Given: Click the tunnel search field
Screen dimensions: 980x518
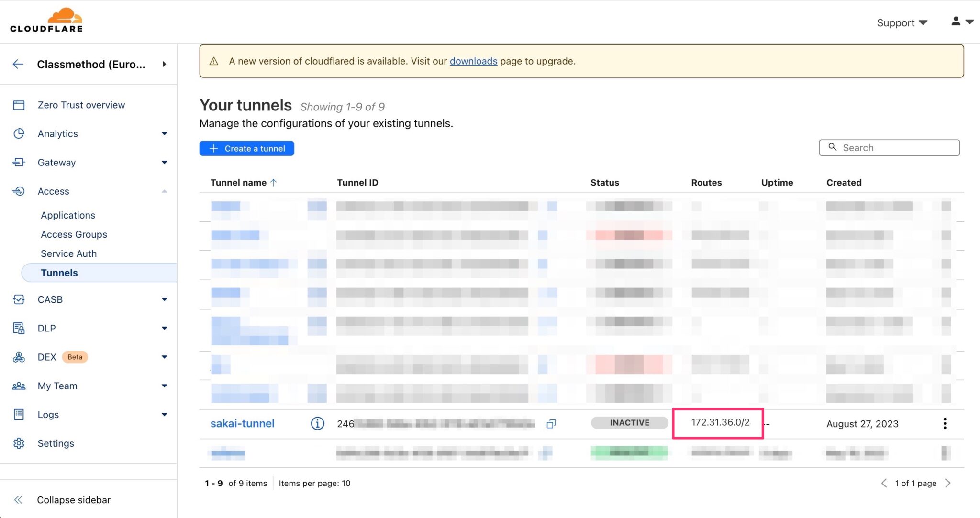Looking at the screenshot, I should pos(889,147).
